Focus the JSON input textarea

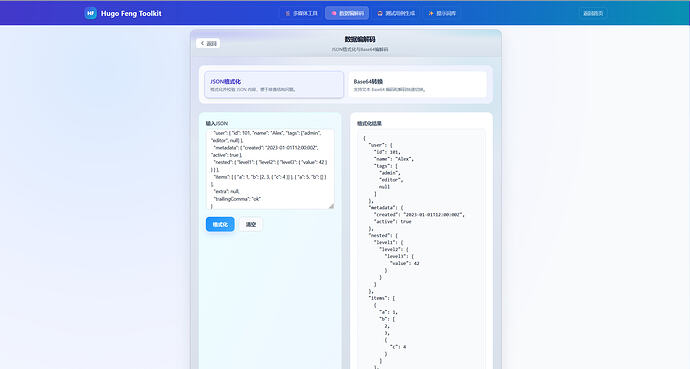pos(270,169)
